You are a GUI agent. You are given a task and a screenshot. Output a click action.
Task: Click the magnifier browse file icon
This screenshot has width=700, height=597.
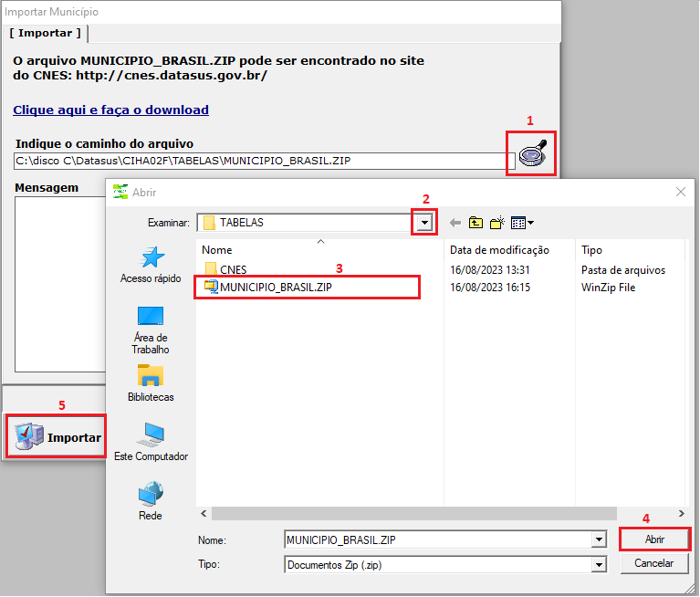[532, 153]
